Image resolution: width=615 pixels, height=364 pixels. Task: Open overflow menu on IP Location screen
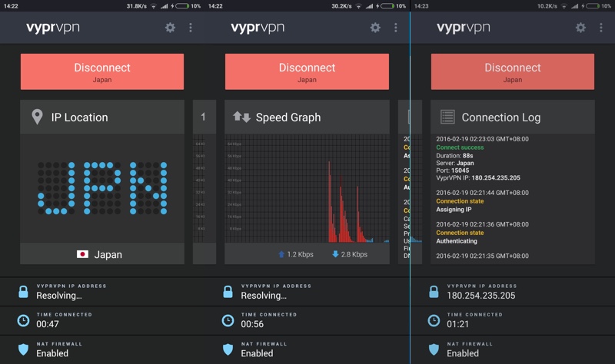pyautogui.click(x=191, y=28)
